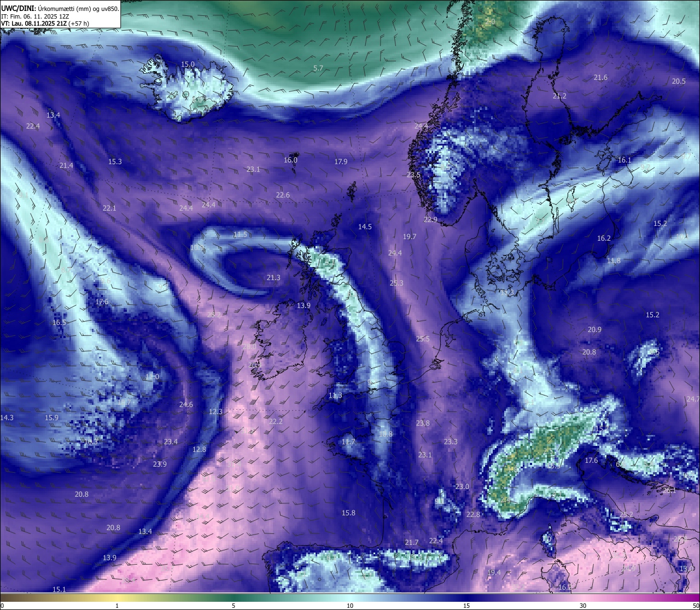Click the colorbar tick label 50
The width and height of the screenshot is (700, 610).
tap(696, 606)
